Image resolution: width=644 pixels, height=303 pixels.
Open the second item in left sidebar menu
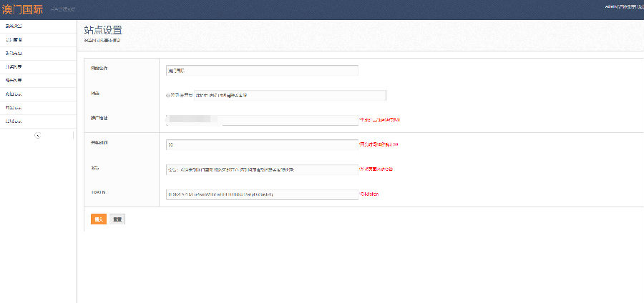pyautogui.click(x=14, y=39)
